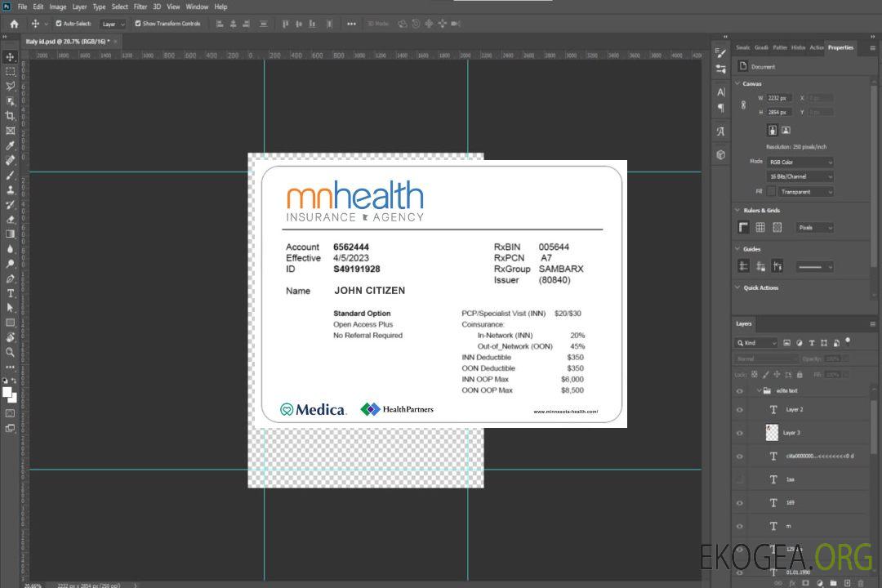The image size is (882, 588).
Task: Open the 3D panel cube icon
Action: click(x=721, y=154)
